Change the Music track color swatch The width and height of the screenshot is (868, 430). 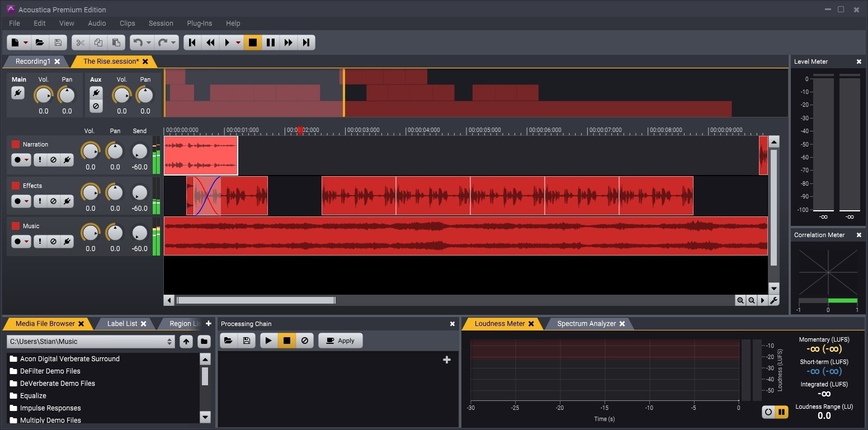15,226
